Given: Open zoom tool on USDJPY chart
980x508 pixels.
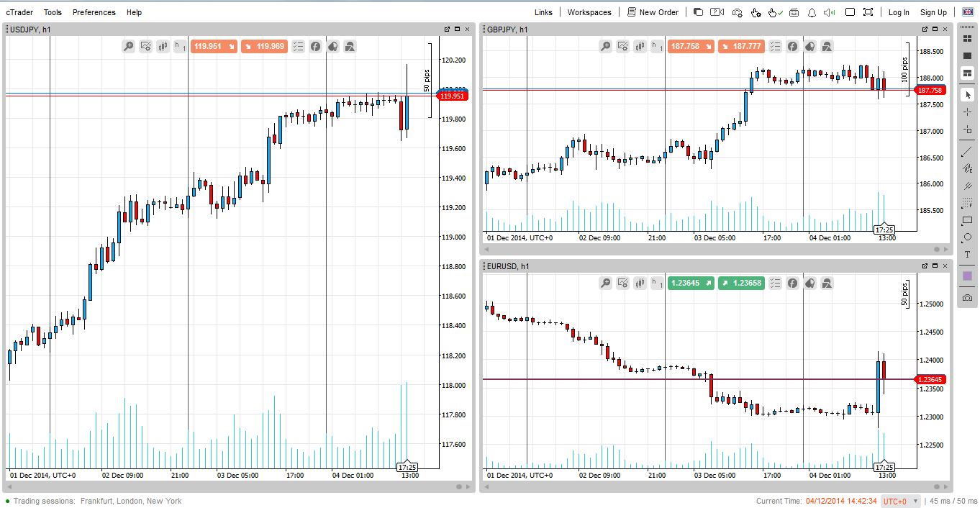Looking at the screenshot, I should [129, 46].
